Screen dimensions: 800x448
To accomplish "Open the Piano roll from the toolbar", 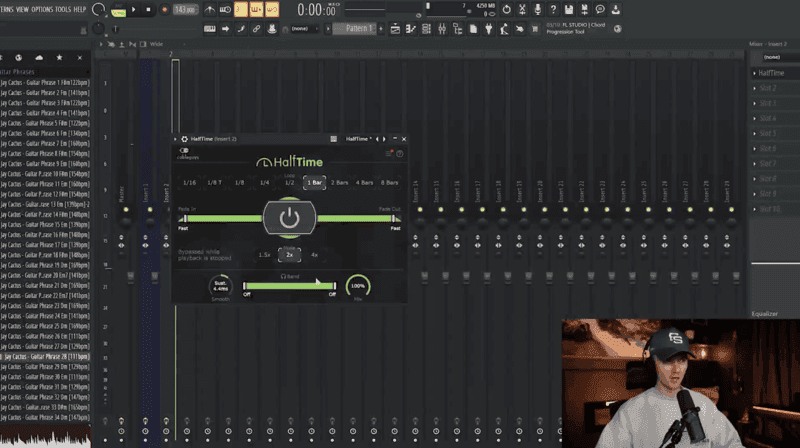I will 411,29.
